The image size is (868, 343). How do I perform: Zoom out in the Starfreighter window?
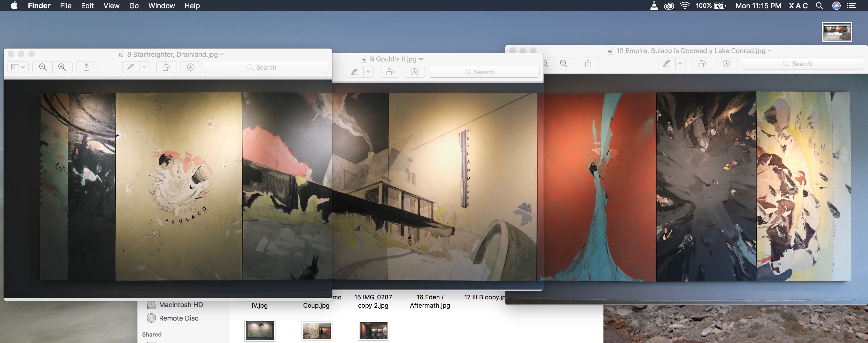click(x=43, y=67)
